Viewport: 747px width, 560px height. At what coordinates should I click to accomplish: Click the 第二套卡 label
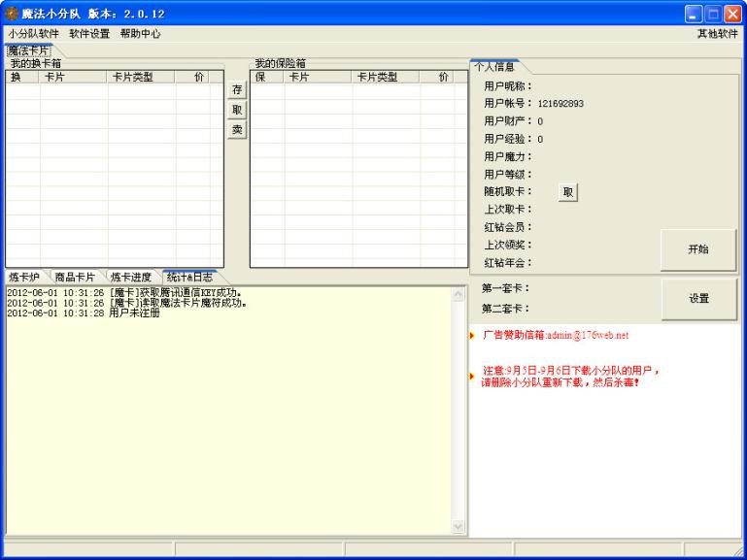[505, 309]
